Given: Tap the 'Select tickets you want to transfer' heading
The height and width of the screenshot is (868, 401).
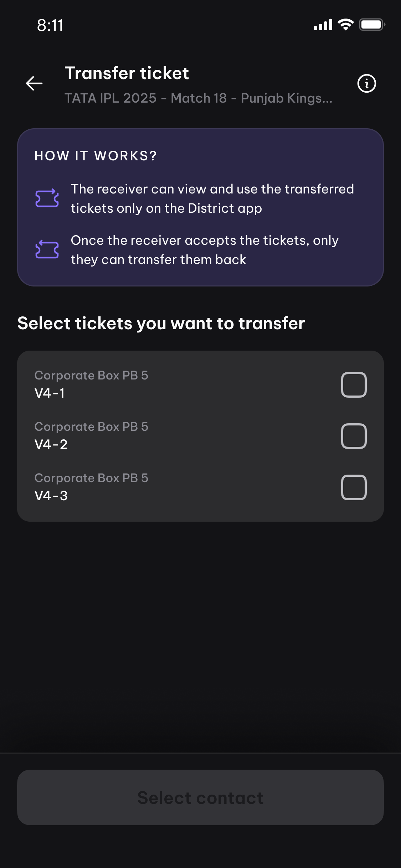Looking at the screenshot, I should click(x=161, y=324).
